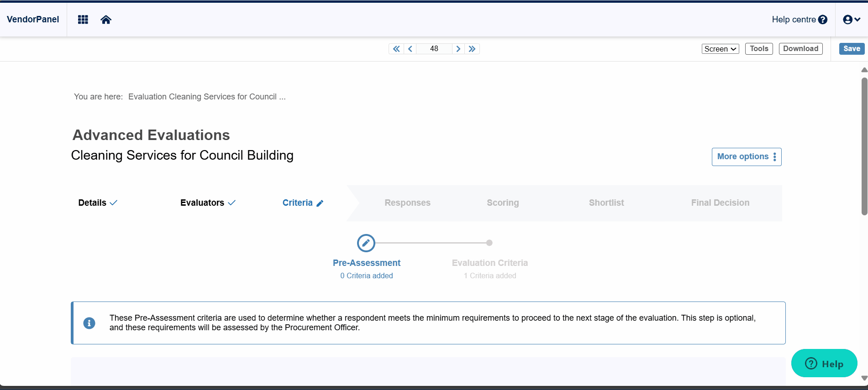Select the Final Decision step tab
The height and width of the screenshot is (390, 868).
[x=720, y=203]
